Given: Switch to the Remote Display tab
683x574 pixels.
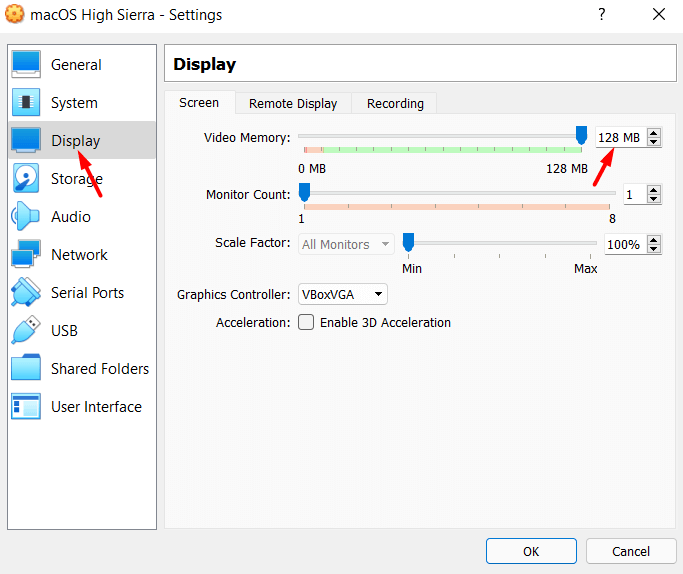Looking at the screenshot, I should point(293,103).
